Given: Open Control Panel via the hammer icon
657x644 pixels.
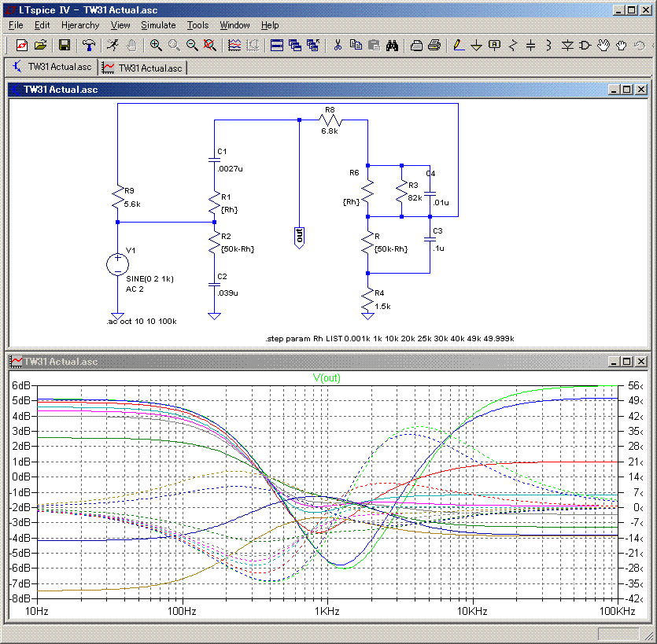Looking at the screenshot, I should pyautogui.click(x=88, y=45).
